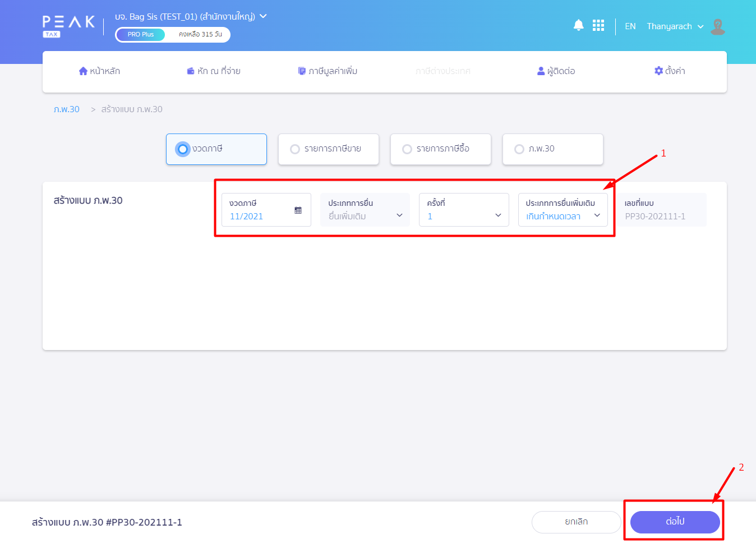
Task: Select the รายการภาษีซื้อ radio option
Action: pyautogui.click(x=407, y=149)
